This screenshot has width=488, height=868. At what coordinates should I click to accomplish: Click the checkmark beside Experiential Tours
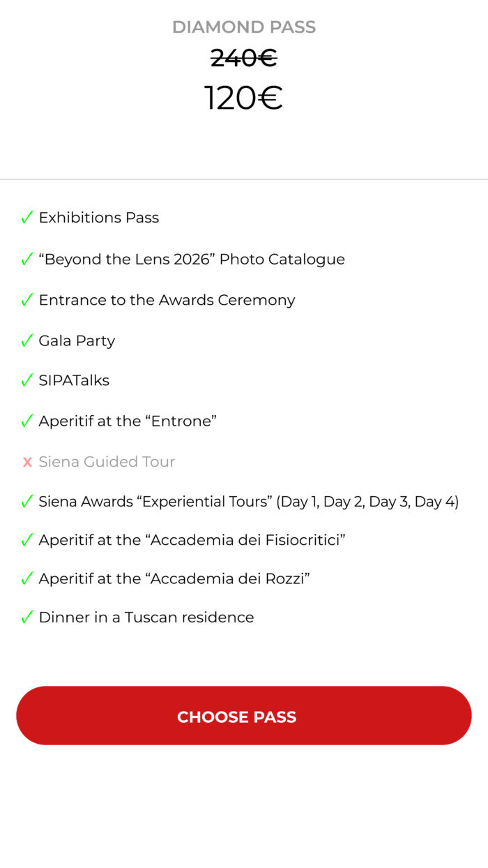click(27, 501)
